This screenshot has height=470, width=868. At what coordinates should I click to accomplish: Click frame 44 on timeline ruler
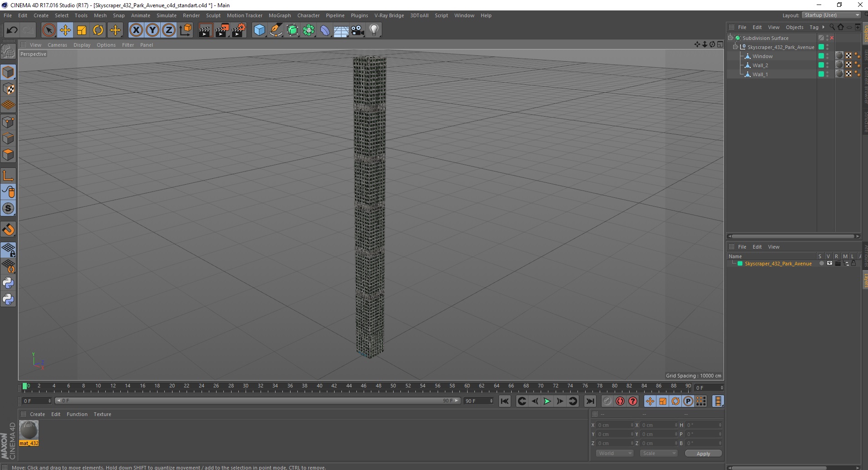pos(349,386)
